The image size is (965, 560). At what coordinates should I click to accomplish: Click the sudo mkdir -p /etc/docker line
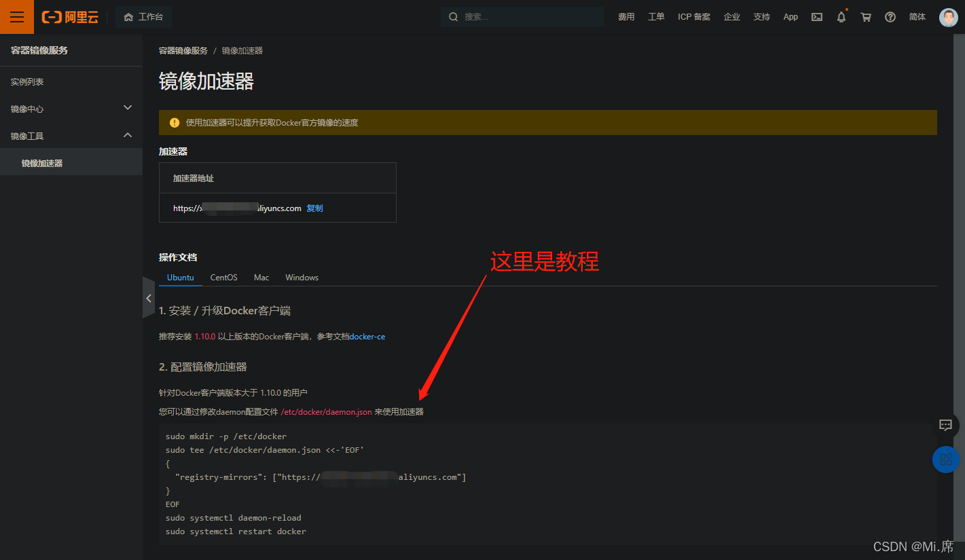pyautogui.click(x=226, y=436)
